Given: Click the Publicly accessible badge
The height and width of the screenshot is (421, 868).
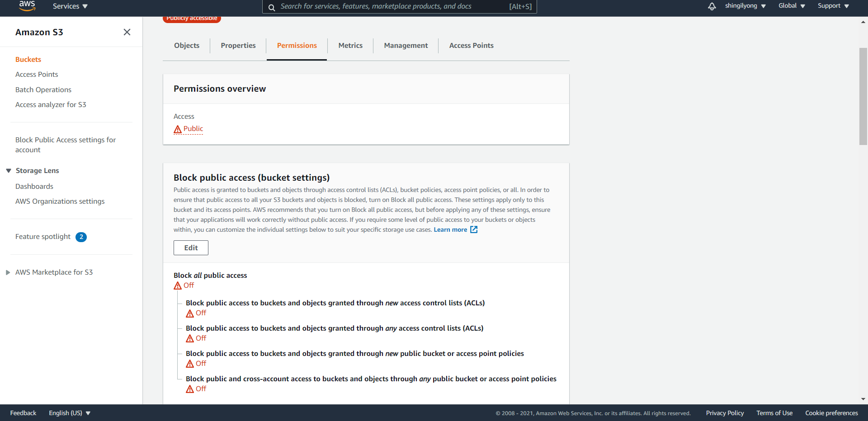Looking at the screenshot, I should pos(192,19).
